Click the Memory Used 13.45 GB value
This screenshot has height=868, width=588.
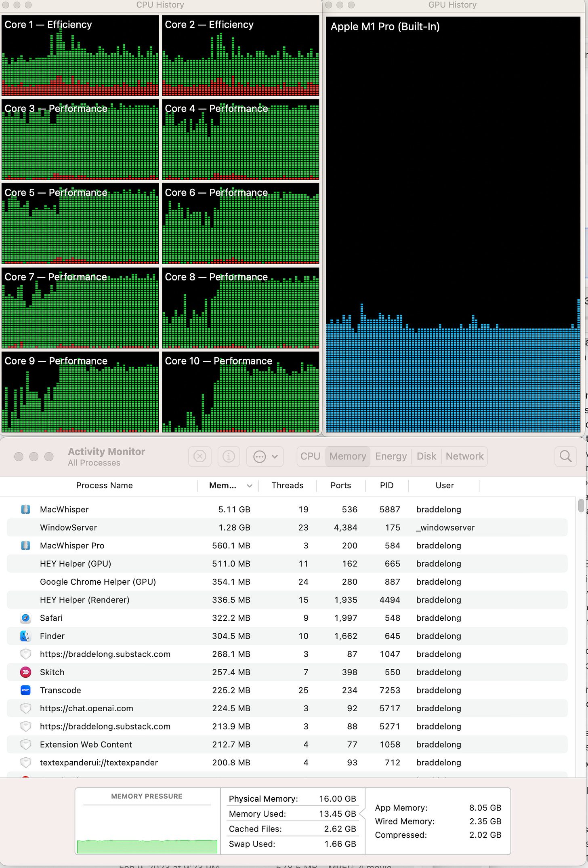point(337,814)
